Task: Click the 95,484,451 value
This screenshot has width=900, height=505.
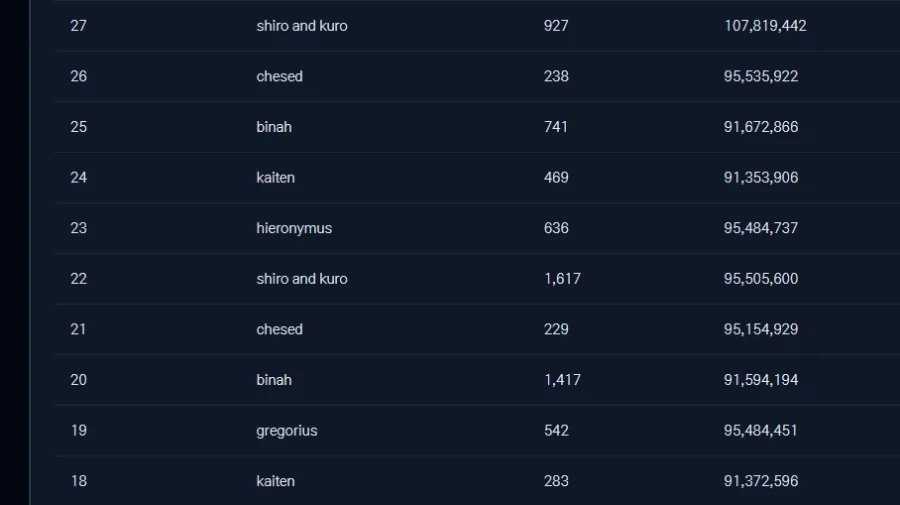Action: point(761,430)
